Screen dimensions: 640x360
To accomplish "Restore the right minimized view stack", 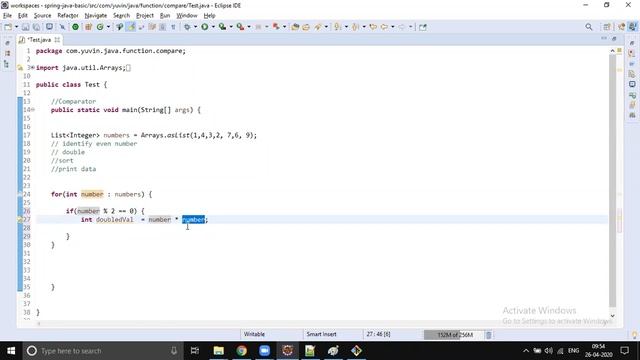I will point(632,43).
